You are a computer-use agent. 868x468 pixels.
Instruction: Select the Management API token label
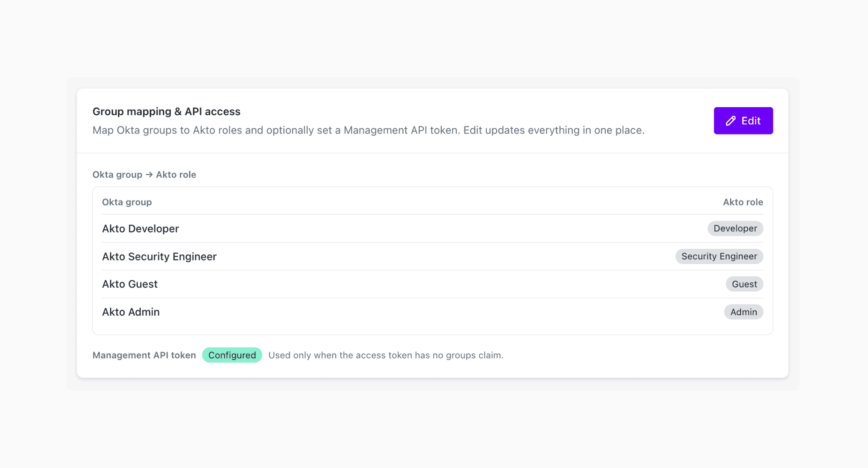144,355
